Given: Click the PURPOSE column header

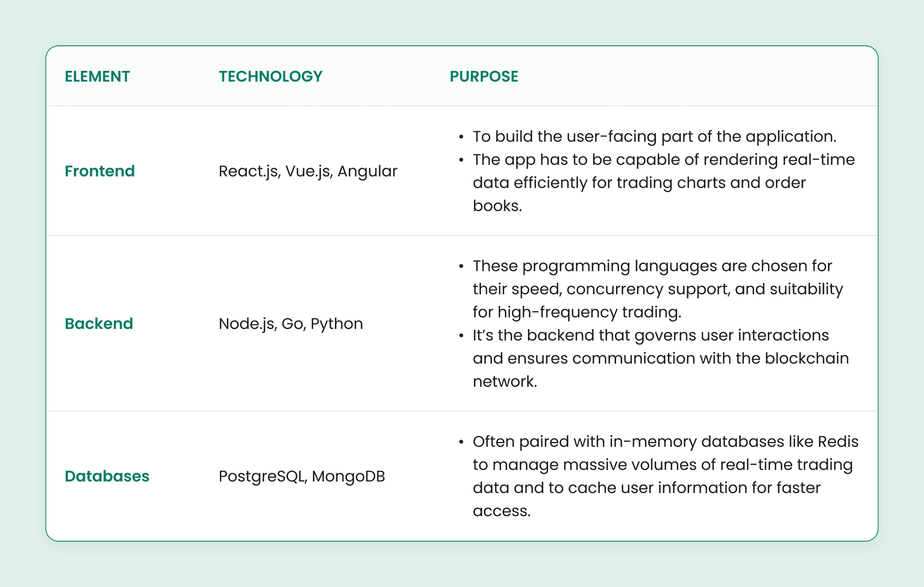Looking at the screenshot, I should (484, 76).
